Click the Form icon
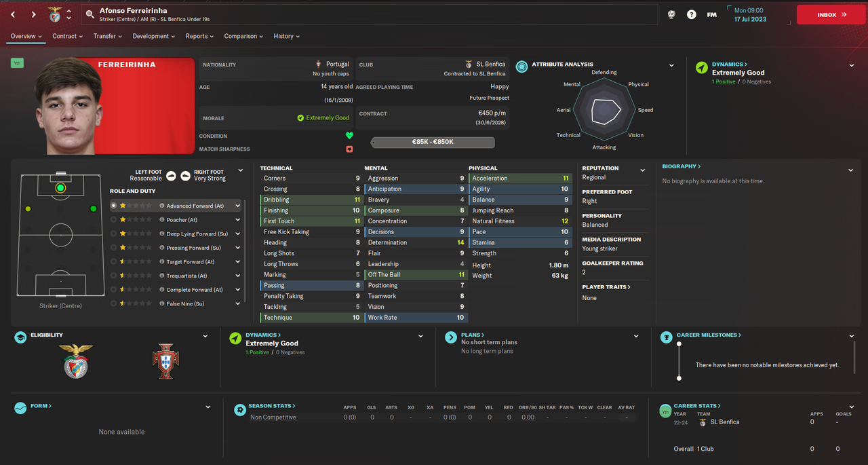The height and width of the screenshot is (465, 868). click(20, 407)
